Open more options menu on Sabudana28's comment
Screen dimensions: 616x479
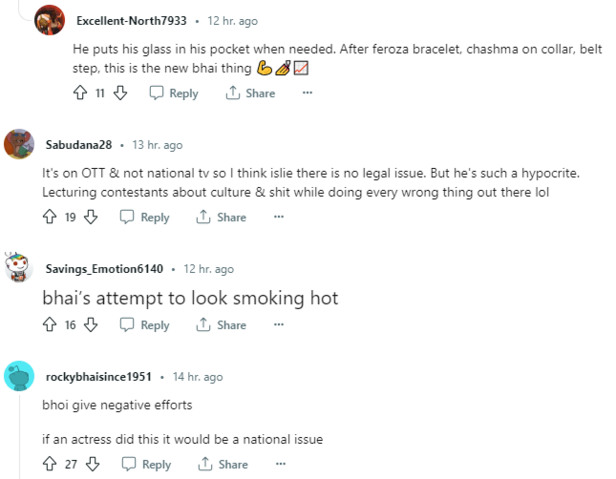point(278,217)
